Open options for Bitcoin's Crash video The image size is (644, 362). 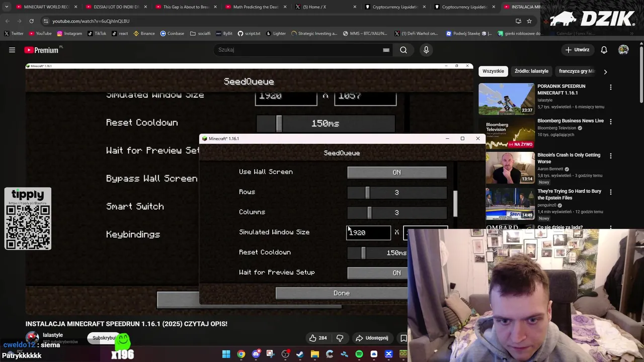610,156
